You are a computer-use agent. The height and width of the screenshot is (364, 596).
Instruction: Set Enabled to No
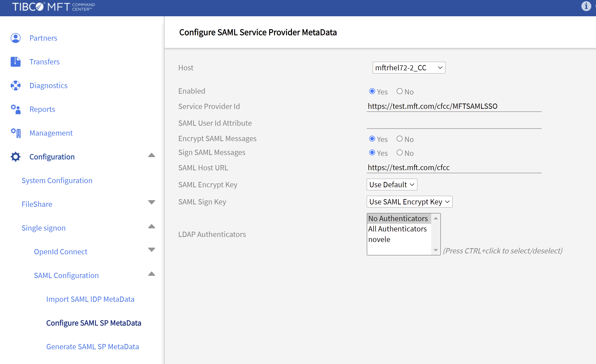[x=399, y=91]
